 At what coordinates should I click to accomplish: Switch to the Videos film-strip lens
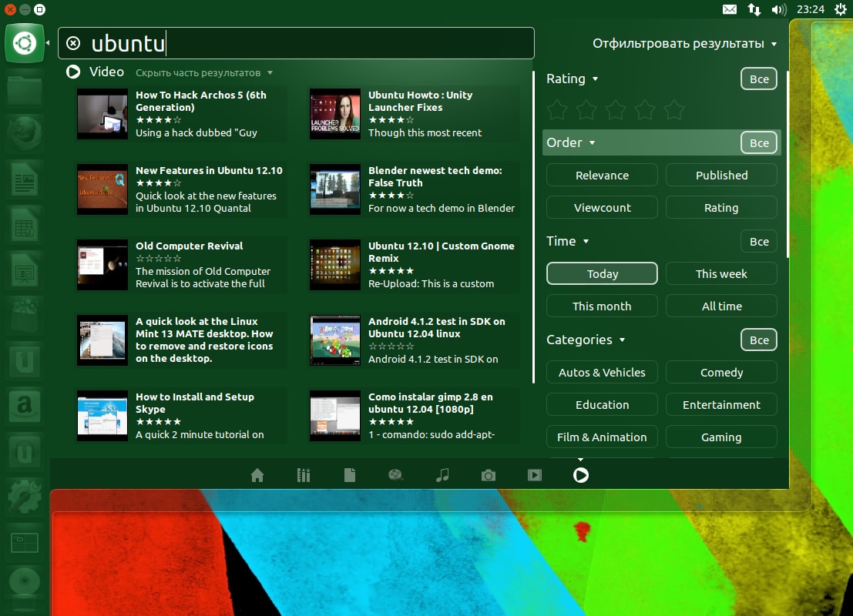coord(535,475)
